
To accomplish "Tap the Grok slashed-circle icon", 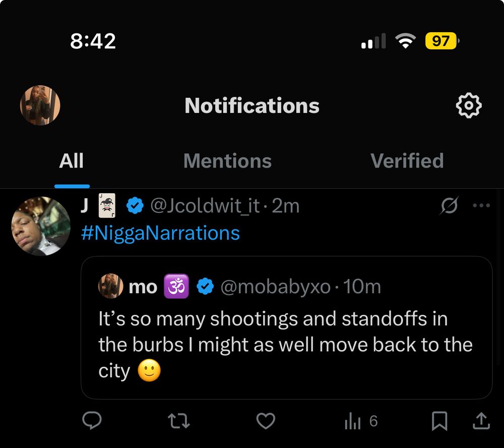I will coord(449,205).
